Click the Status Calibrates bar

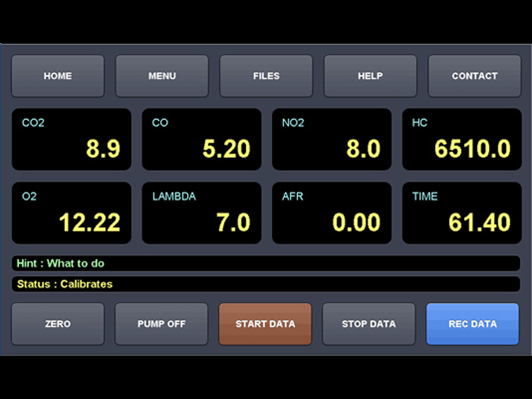coord(266,284)
